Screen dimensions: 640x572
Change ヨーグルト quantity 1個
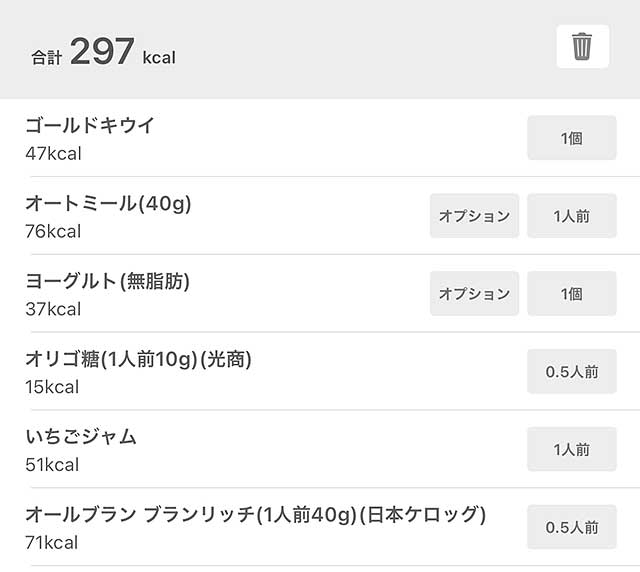coord(571,293)
